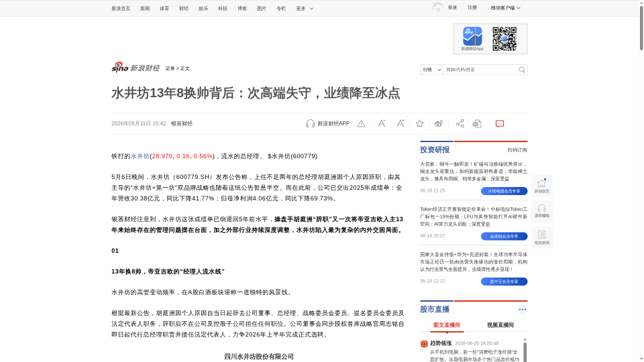Open the 投资研报 section heading

coord(435,149)
